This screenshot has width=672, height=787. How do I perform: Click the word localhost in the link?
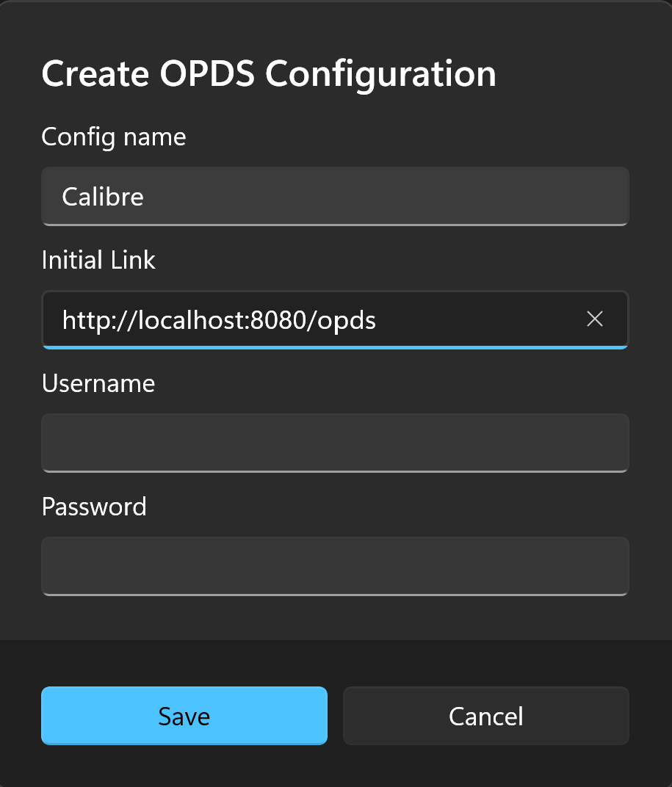coord(193,320)
